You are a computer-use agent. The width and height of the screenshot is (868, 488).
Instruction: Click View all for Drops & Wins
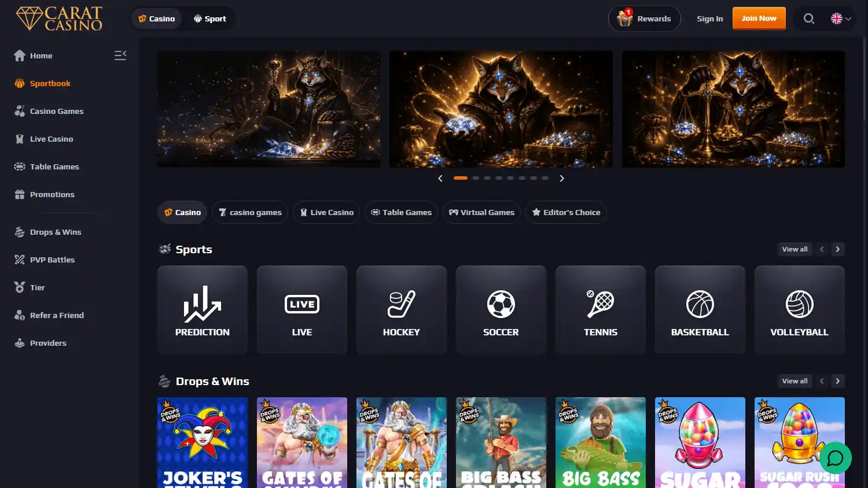click(x=795, y=381)
